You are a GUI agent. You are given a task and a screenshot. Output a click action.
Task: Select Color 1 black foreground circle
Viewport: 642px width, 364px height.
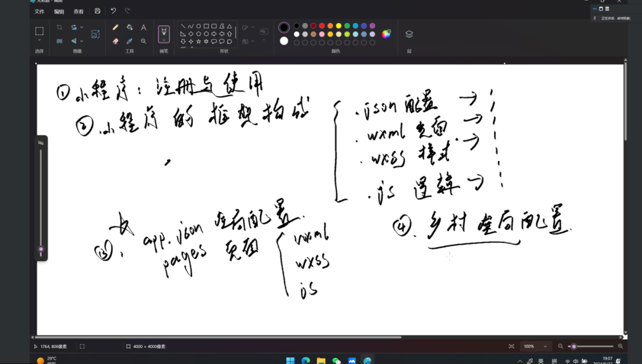(284, 27)
